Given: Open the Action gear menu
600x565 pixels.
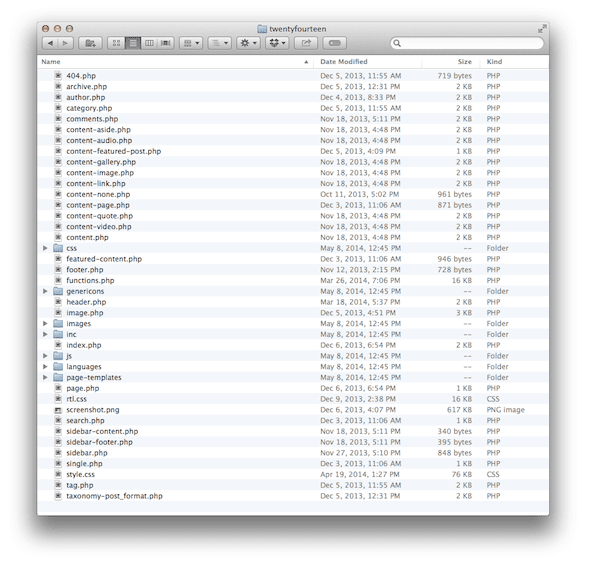Looking at the screenshot, I should 248,44.
